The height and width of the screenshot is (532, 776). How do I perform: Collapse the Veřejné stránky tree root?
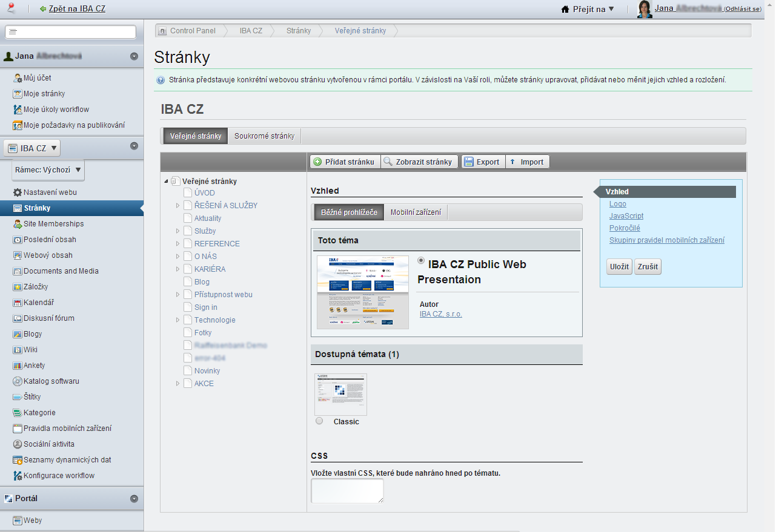167,181
